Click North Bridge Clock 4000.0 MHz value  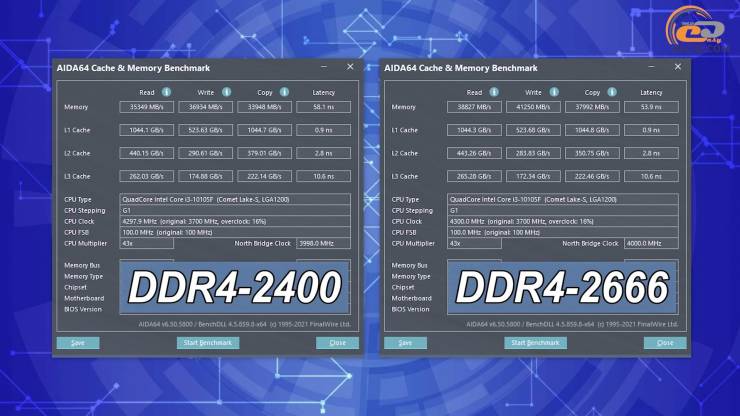(651, 244)
